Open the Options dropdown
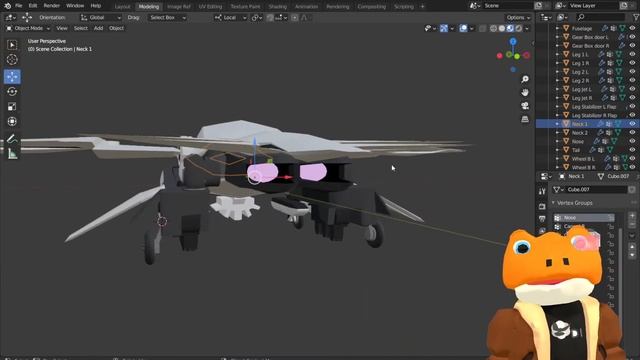 click(518, 18)
